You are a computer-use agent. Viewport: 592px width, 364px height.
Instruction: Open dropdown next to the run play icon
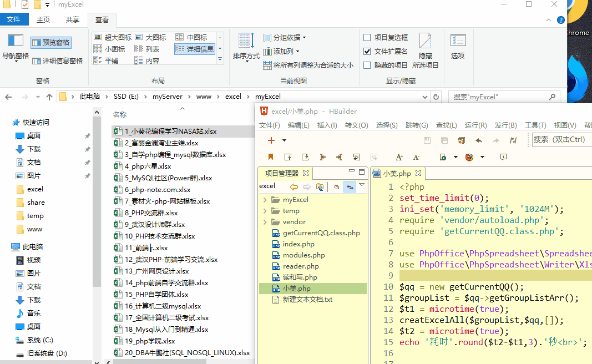(456, 157)
